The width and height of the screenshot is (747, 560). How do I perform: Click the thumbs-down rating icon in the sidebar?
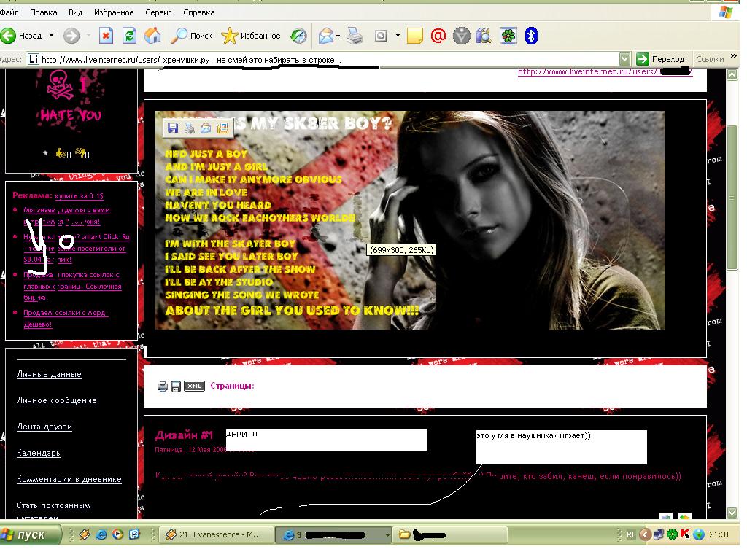[x=80, y=153]
